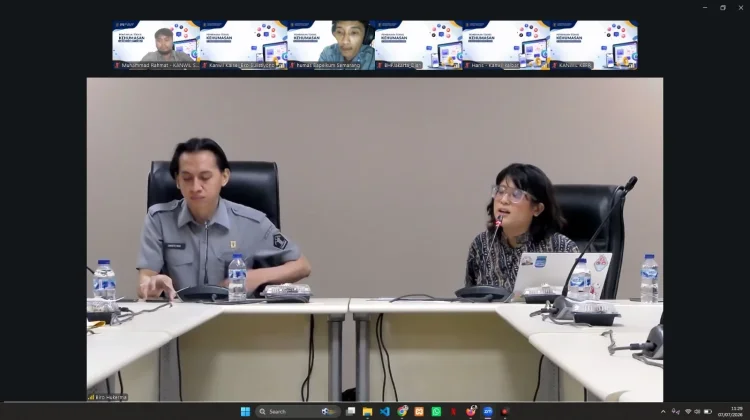The image size is (750, 420).
Task: Open Task View on the taskbar
Action: (x=351, y=411)
